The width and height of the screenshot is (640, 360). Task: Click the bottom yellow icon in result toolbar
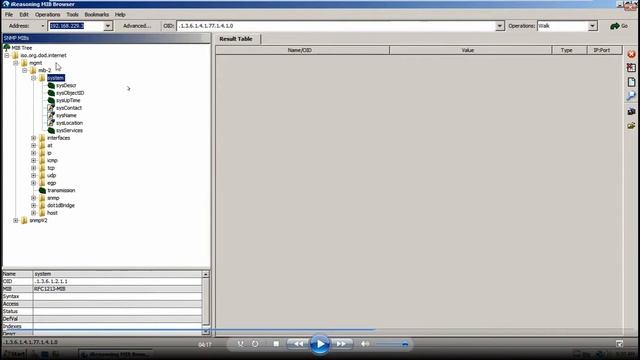click(x=631, y=125)
